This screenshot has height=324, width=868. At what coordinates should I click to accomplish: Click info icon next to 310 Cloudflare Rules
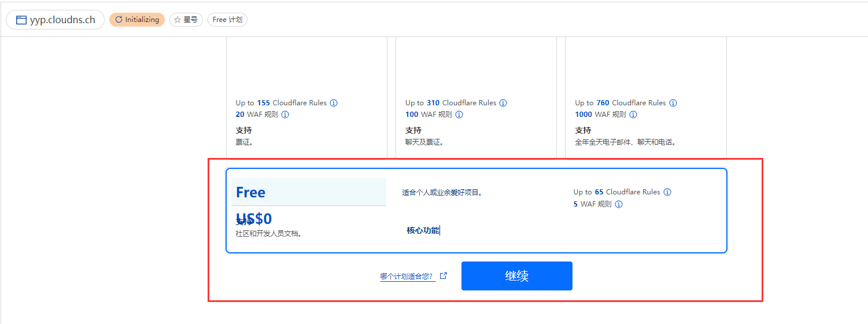tap(503, 103)
